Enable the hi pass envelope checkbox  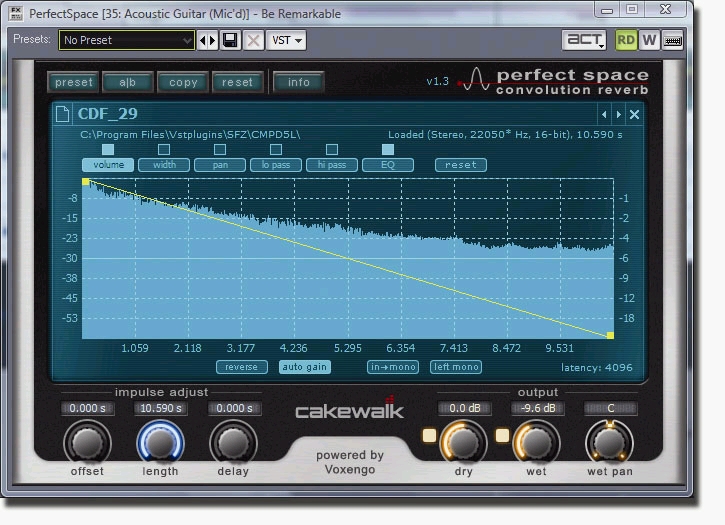[332, 149]
